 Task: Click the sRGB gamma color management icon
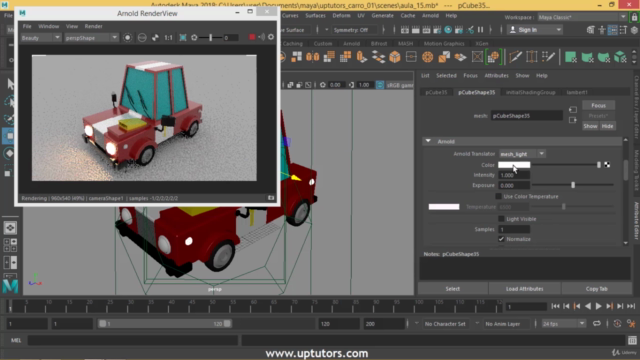[380, 85]
